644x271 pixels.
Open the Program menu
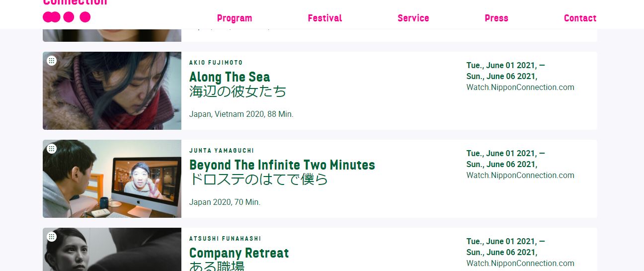click(x=235, y=18)
